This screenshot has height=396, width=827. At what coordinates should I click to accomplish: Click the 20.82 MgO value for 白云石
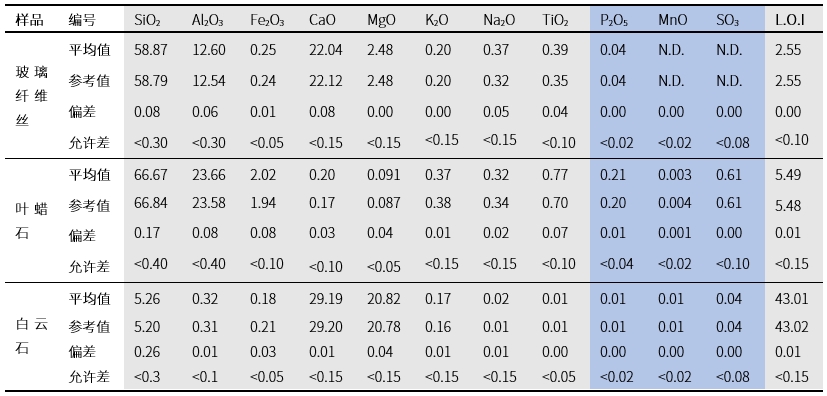pyautogui.click(x=383, y=299)
